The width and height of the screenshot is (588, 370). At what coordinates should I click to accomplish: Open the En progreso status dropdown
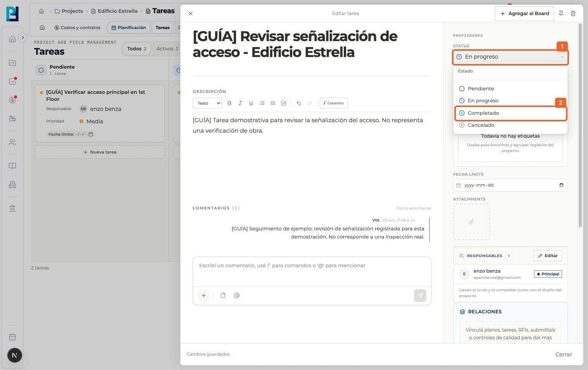[x=510, y=57]
